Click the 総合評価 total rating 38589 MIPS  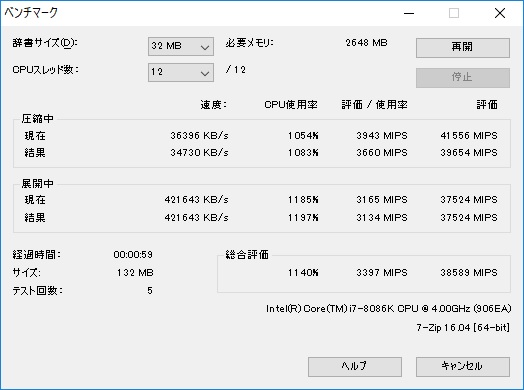pyautogui.click(x=469, y=273)
